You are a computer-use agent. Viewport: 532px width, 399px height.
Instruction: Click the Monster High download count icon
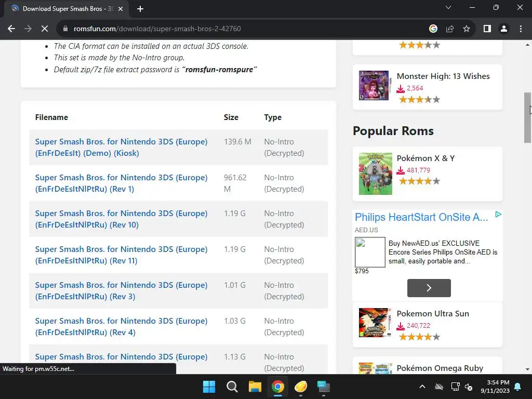click(x=401, y=88)
